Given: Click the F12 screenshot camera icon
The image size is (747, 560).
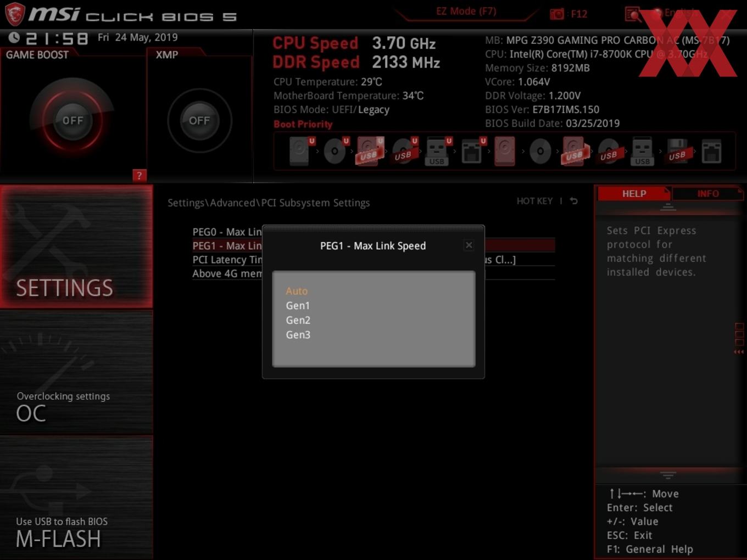Looking at the screenshot, I should click(557, 14).
